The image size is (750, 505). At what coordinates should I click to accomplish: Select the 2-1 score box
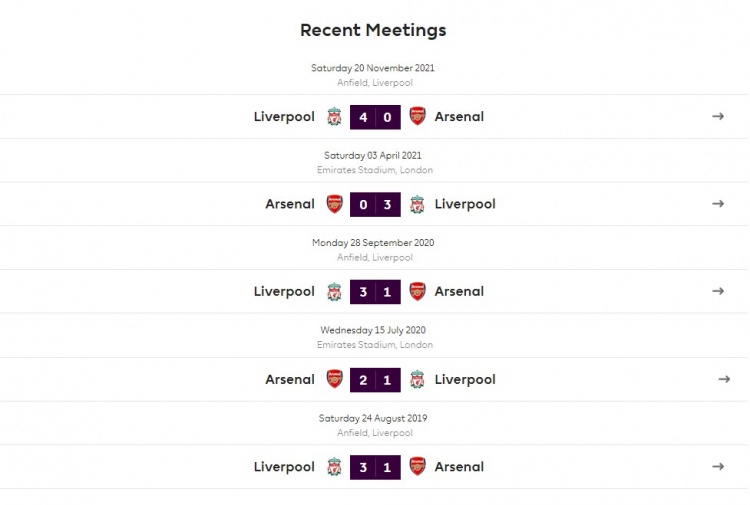click(375, 380)
